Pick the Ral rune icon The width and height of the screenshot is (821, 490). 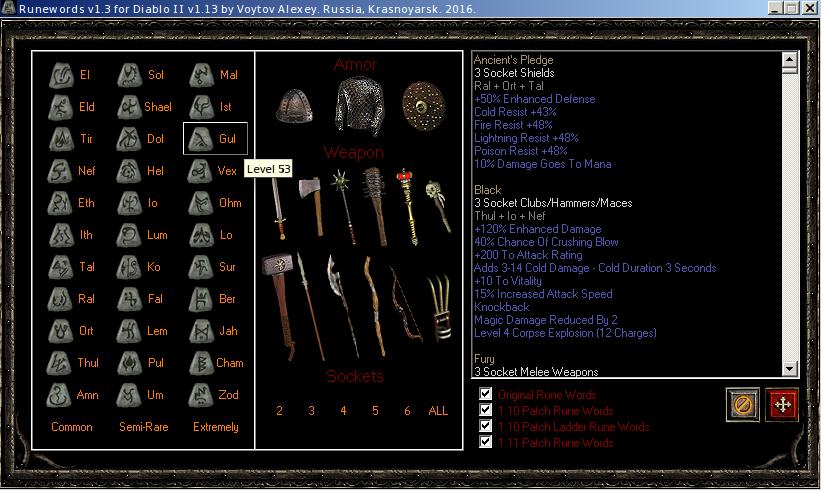[x=61, y=299]
